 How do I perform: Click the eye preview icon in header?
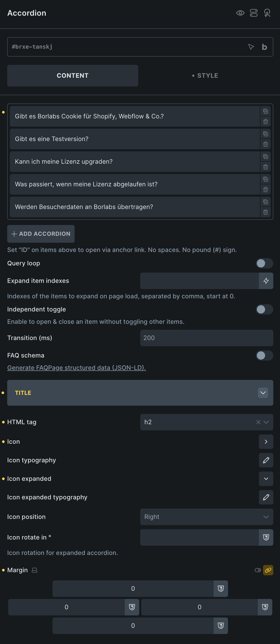[x=240, y=13]
